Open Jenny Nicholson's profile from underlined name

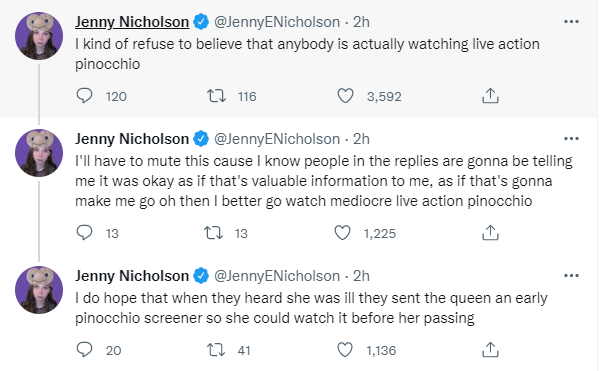point(132,22)
